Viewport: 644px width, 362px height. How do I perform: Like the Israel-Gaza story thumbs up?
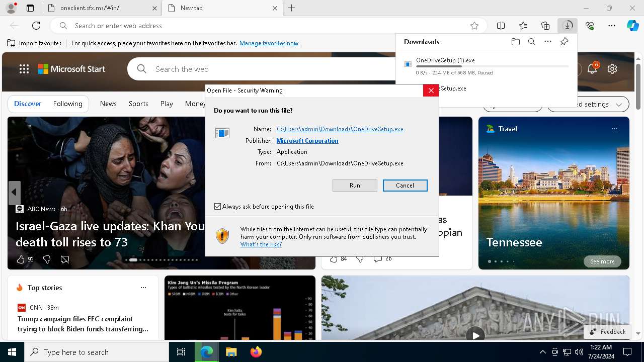pyautogui.click(x=21, y=259)
